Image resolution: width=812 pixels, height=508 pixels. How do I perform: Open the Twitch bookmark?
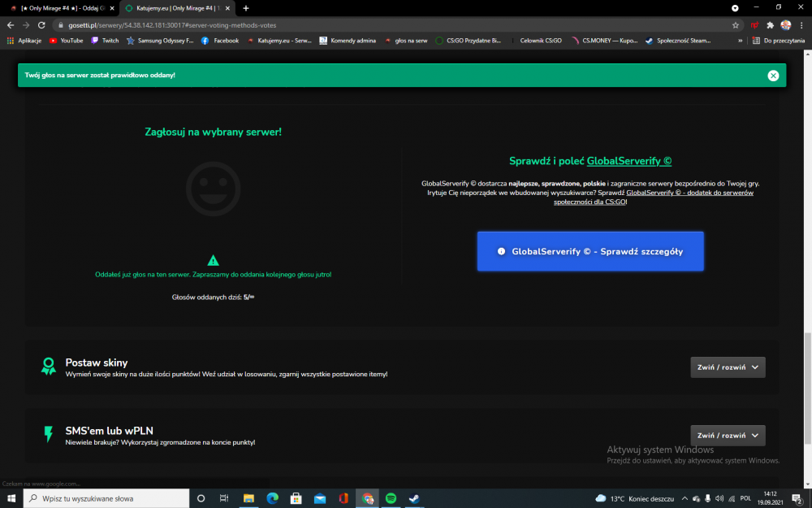105,41
